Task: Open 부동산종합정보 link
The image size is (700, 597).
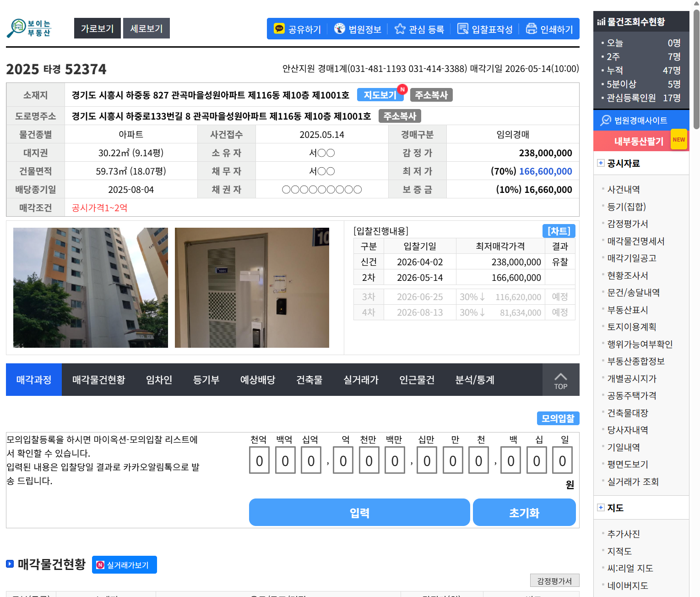Action: pyautogui.click(x=636, y=361)
